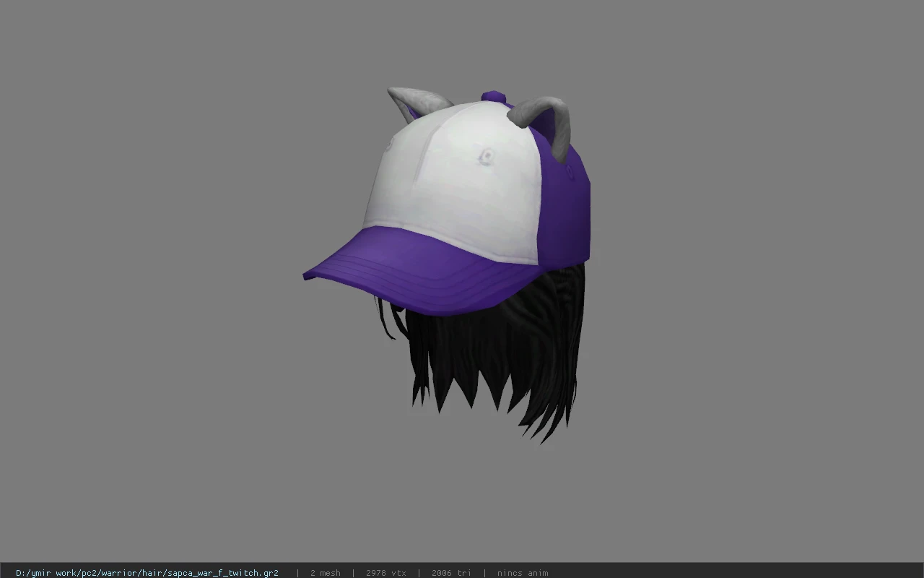Click the "nincs anim" status entry
Image resolution: width=924 pixels, height=578 pixels.
coord(523,573)
